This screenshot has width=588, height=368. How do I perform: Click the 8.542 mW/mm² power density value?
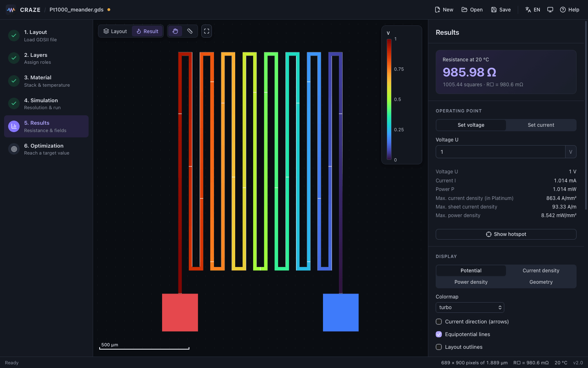(x=559, y=215)
